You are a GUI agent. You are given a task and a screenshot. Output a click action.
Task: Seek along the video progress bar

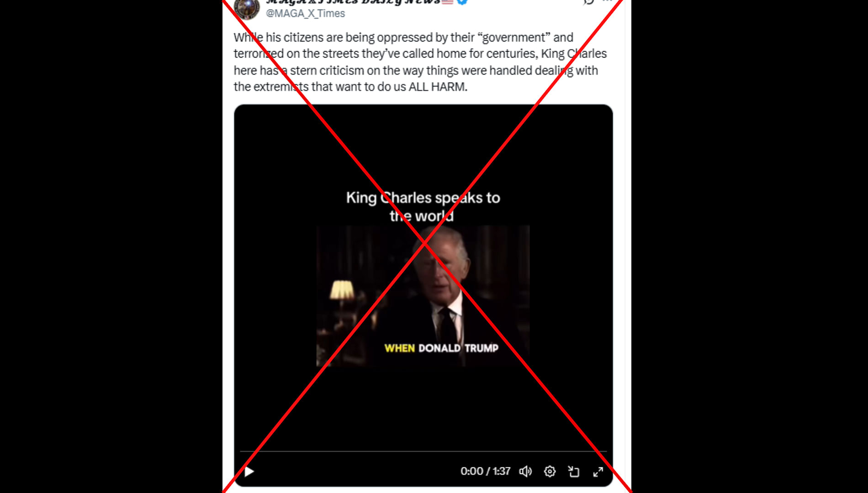[423, 451]
